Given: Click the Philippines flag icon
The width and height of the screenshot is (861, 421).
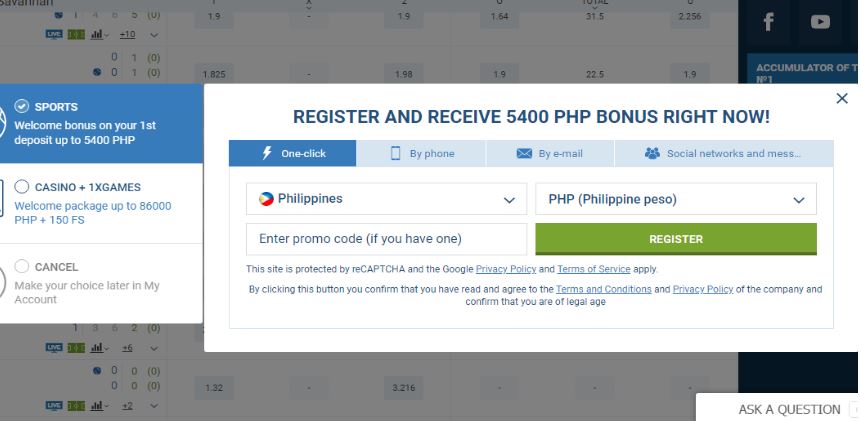Looking at the screenshot, I should (266, 199).
